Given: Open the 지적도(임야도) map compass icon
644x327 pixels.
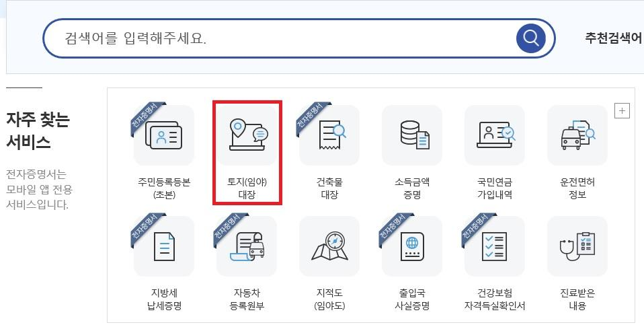Looking at the screenshot, I should click(x=329, y=246).
